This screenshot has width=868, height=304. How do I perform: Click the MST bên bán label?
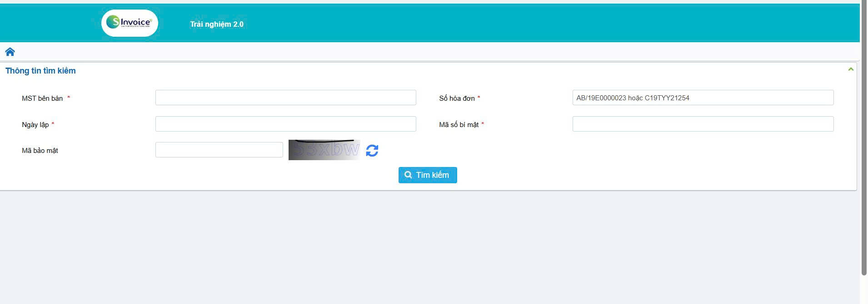[x=42, y=98]
